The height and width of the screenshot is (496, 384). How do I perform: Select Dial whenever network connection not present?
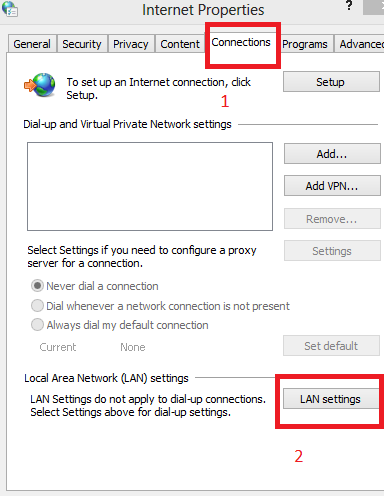tap(37, 306)
